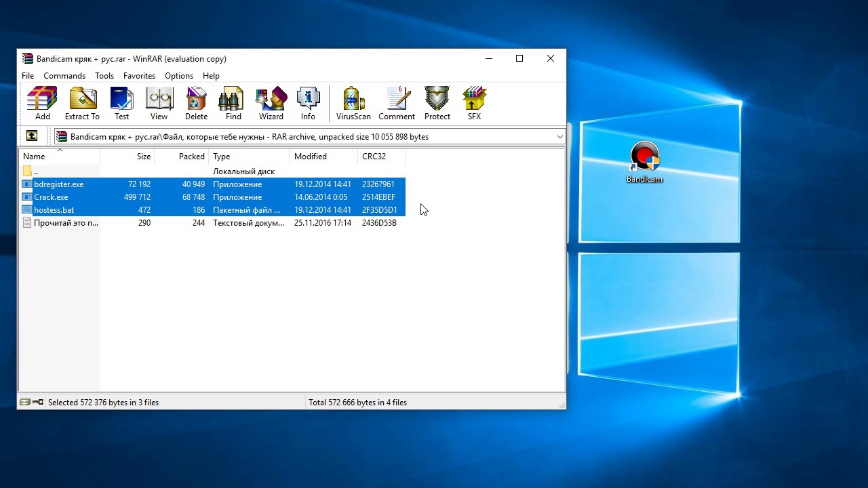Open the View tool in the toolbar
This screenshot has height=488, width=868.
point(159,104)
